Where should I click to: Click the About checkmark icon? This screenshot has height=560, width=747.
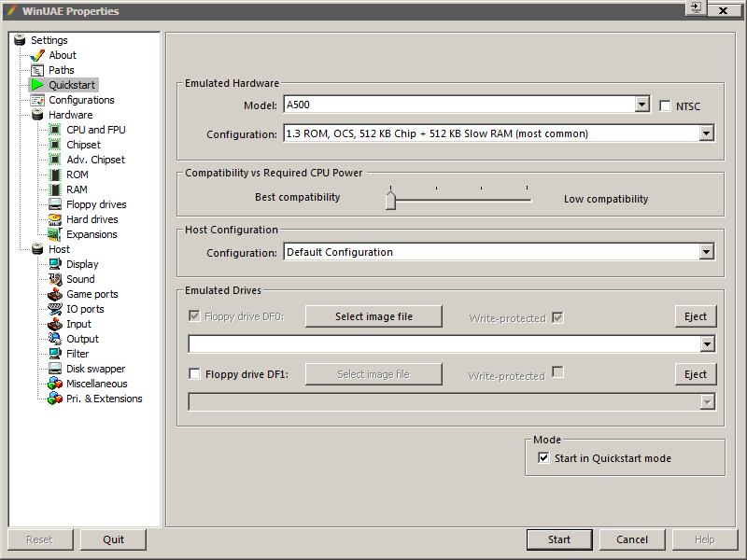tap(37, 55)
